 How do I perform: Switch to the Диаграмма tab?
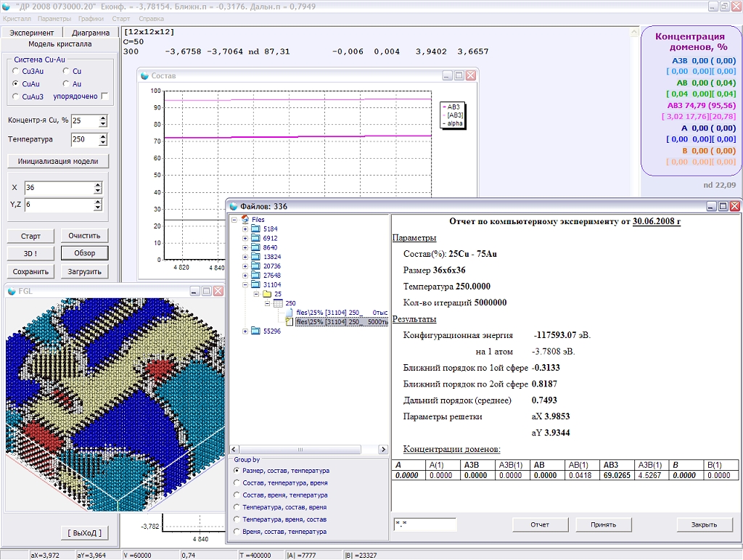91,33
